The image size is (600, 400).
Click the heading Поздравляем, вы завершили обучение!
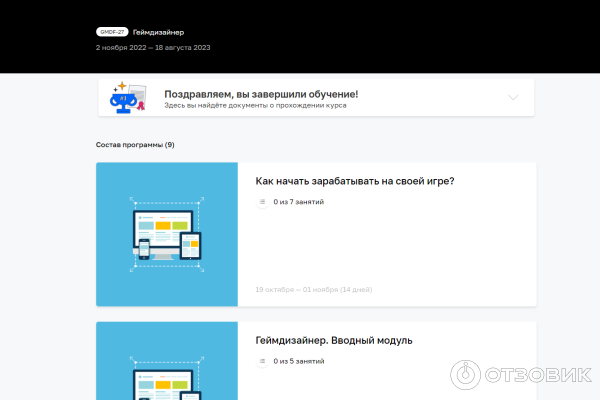coord(261,94)
